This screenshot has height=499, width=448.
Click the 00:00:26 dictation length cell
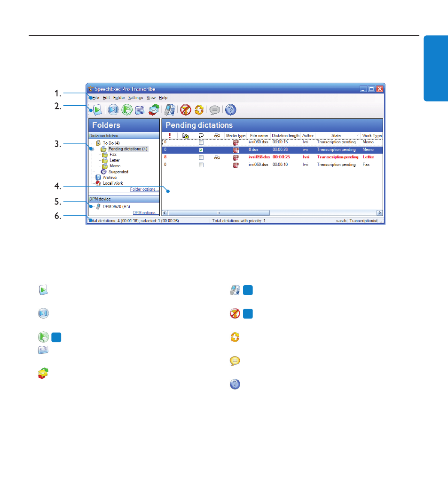(280, 149)
